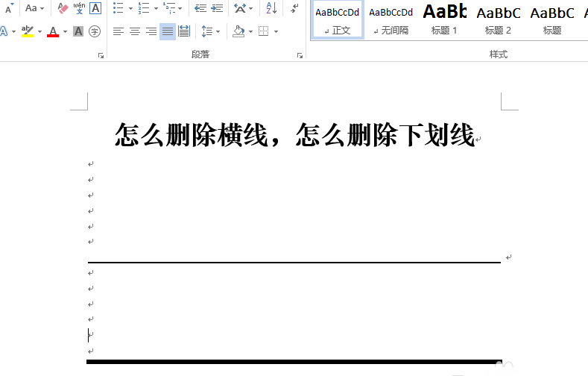Open the Paragraph settings dialog launcher
588x376 pixels.
[300, 55]
